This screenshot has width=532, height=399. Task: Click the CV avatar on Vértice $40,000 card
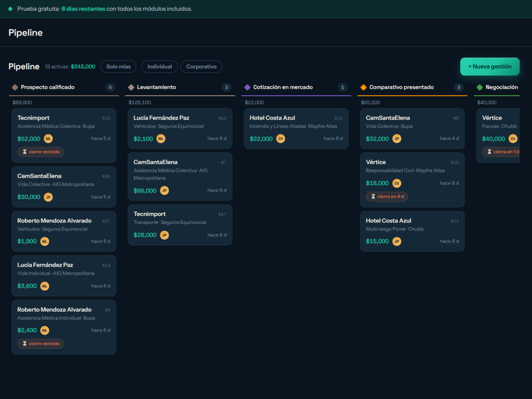[x=513, y=139]
